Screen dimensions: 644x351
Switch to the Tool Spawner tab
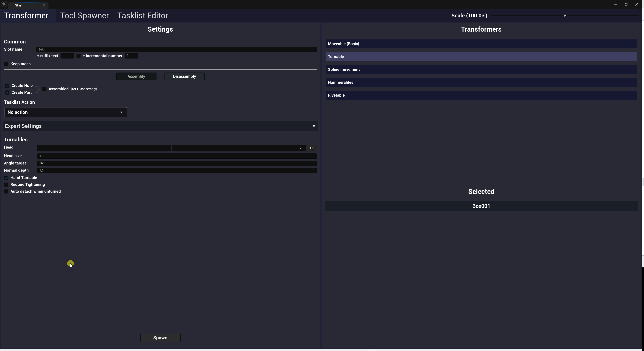(x=84, y=16)
